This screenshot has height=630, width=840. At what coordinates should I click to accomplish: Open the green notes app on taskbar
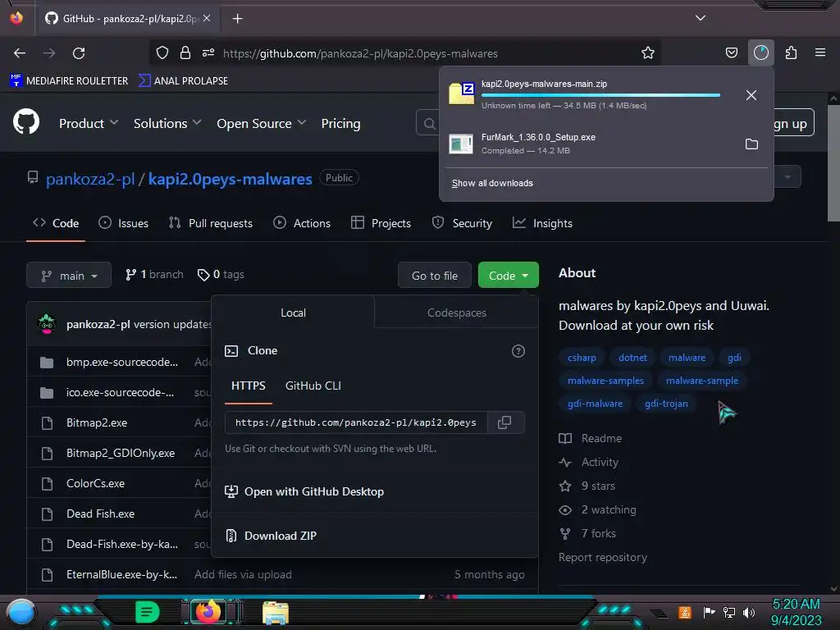[147, 612]
